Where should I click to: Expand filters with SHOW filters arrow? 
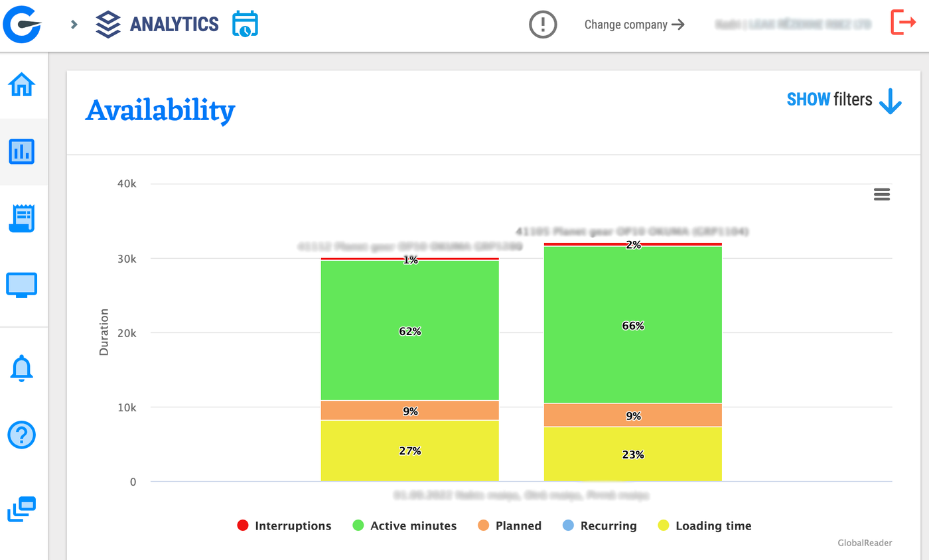pos(844,100)
